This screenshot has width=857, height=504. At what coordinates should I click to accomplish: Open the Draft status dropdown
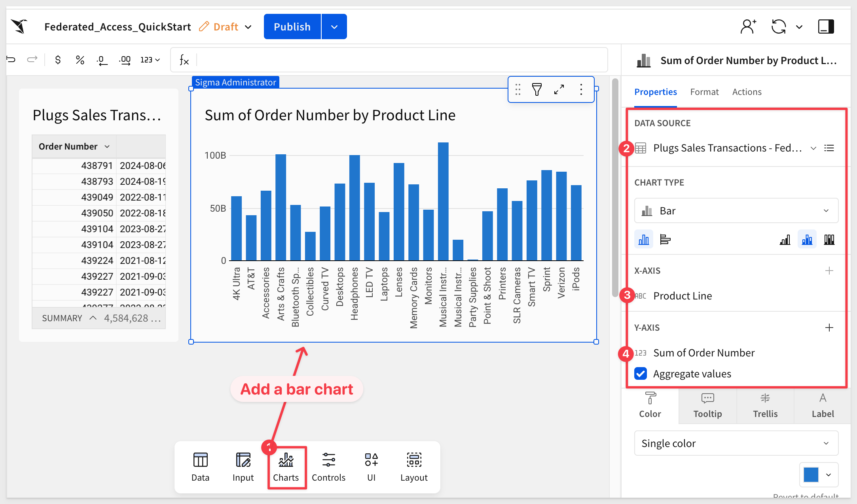click(x=225, y=27)
